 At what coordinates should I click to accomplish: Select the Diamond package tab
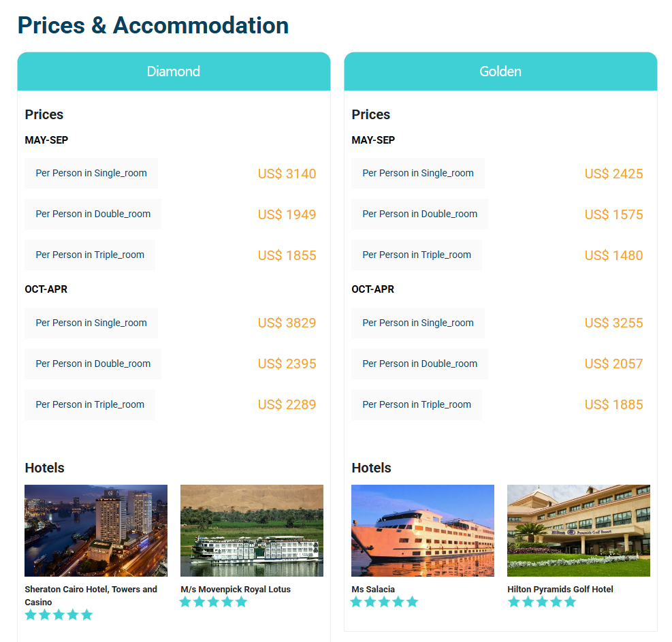pos(174,71)
